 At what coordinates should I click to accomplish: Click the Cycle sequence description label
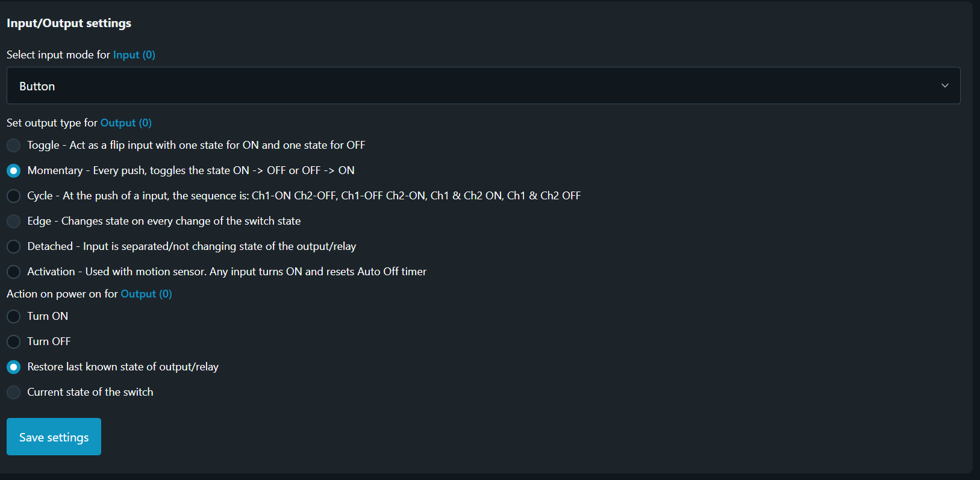coord(304,196)
